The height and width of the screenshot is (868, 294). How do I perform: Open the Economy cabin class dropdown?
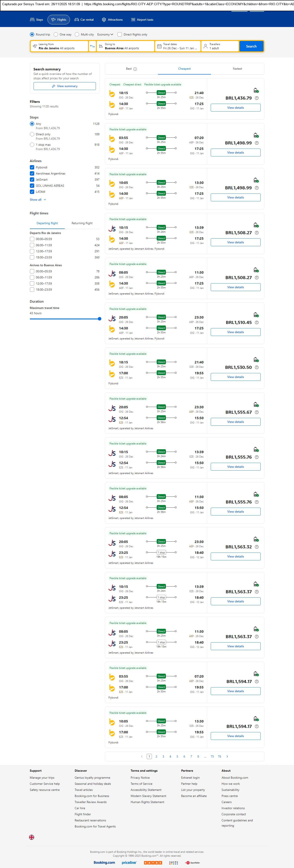pos(105,34)
